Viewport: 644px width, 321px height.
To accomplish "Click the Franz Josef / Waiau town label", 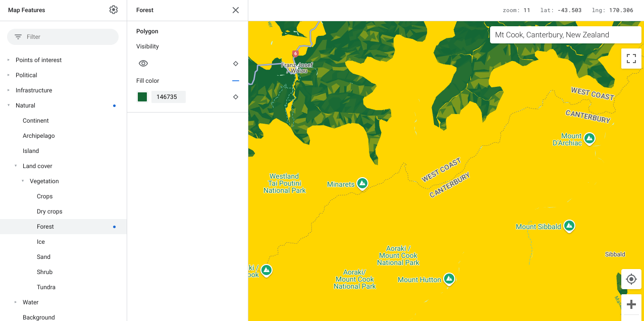I will coord(297,68).
